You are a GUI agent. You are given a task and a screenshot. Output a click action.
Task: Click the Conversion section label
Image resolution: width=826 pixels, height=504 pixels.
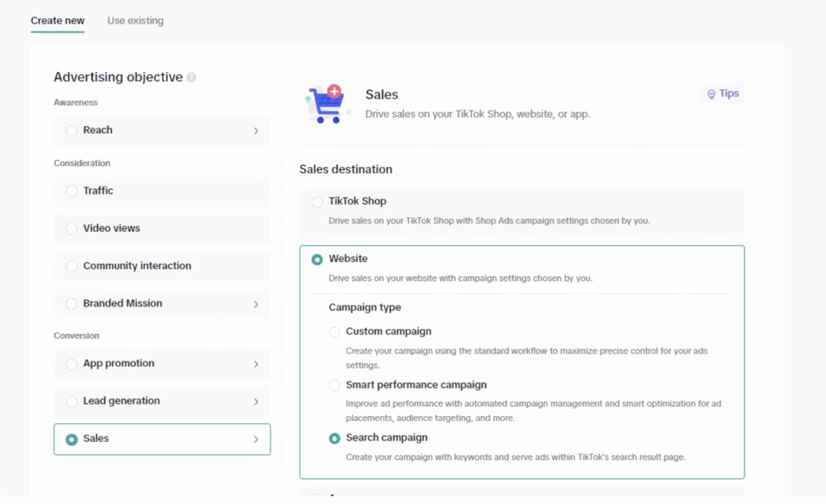coord(77,336)
